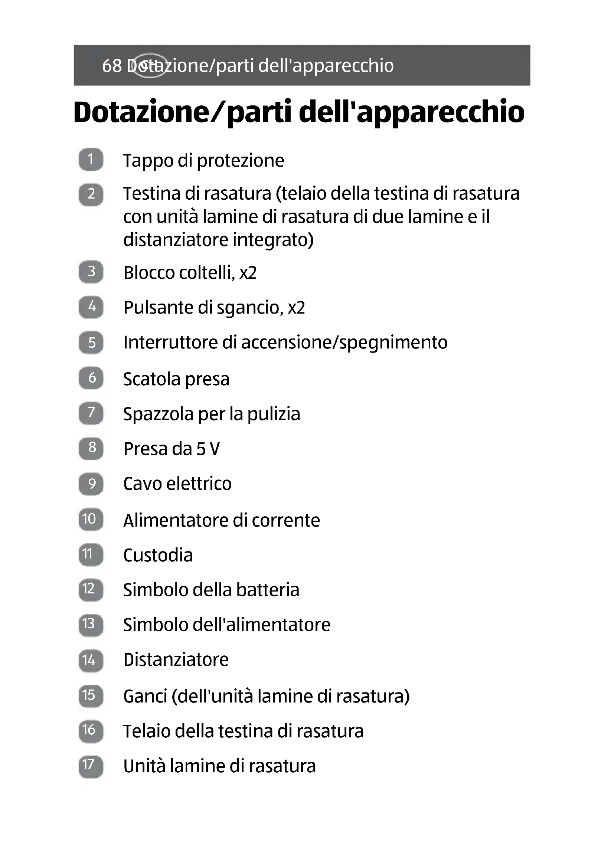This screenshot has width=614, height=868.
Task: Select the Cavo elettrico list entry
Action: (x=177, y=484)
